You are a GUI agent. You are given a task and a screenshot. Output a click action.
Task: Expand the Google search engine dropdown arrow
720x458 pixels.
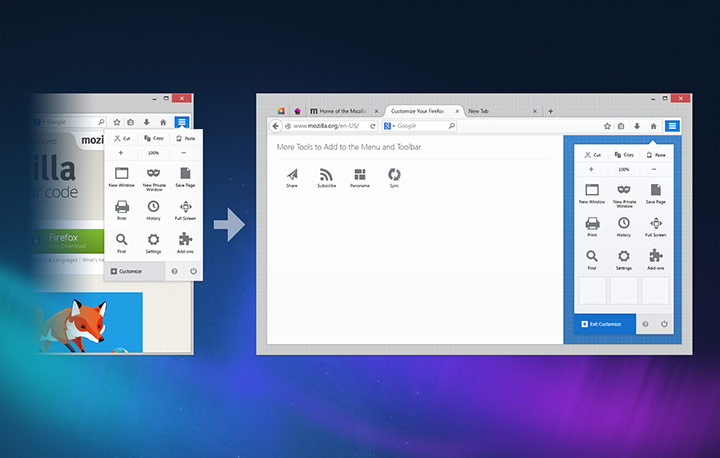point(394,126)
